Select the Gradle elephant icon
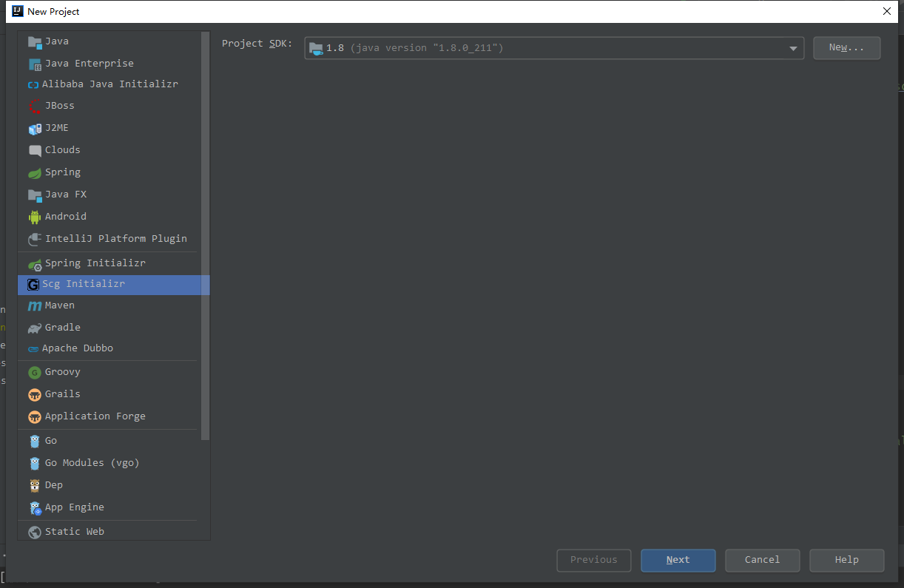This screenshot has width=904, height=588. (x=35, y=328)
